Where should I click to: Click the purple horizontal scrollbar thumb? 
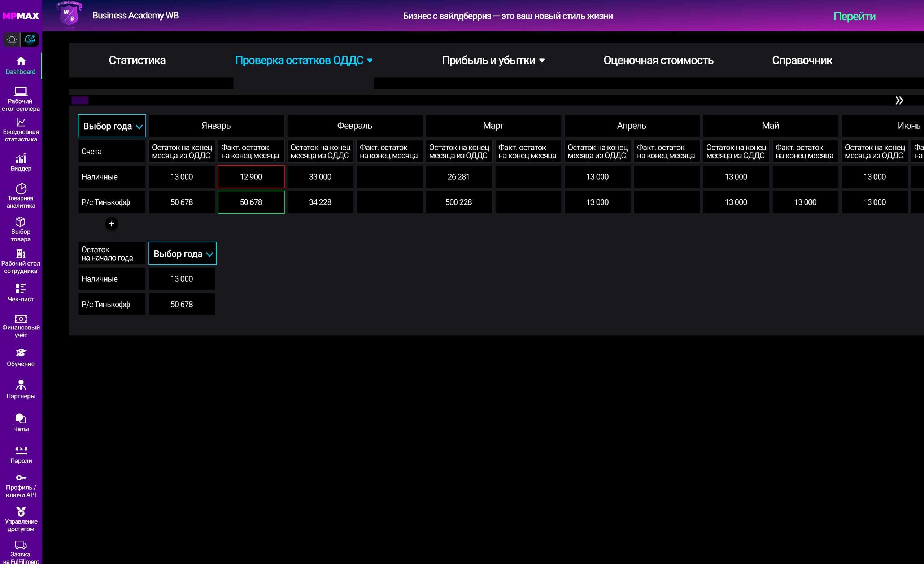(80, 100)
